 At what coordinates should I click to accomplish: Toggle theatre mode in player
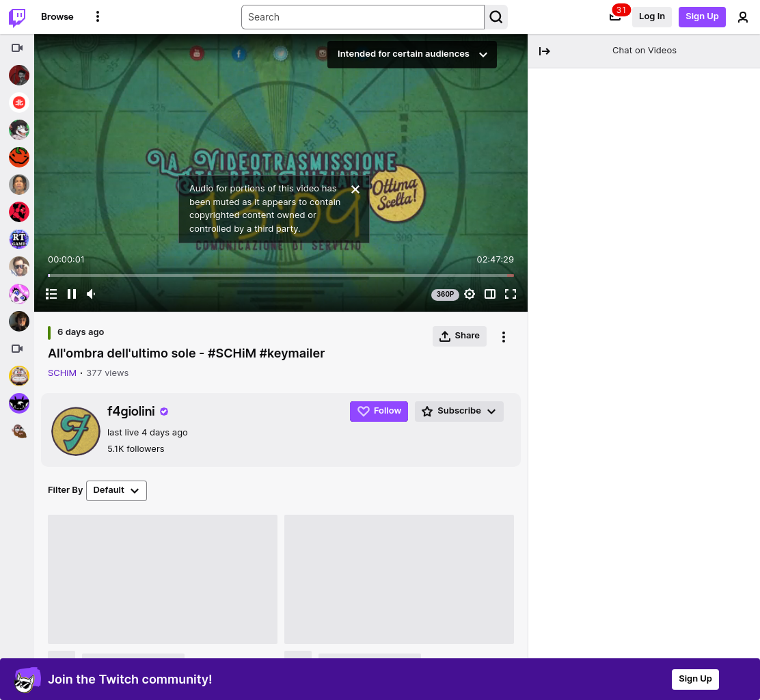490,294
